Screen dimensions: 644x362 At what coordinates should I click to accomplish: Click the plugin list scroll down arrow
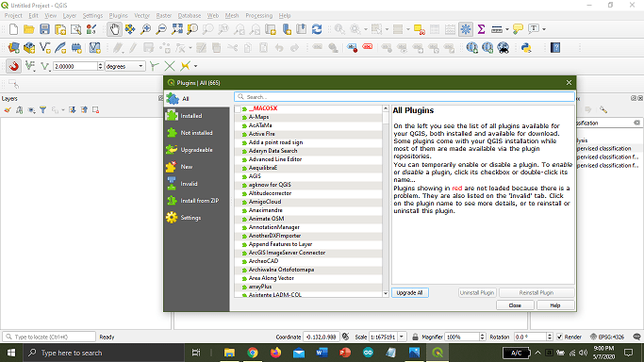386,294
